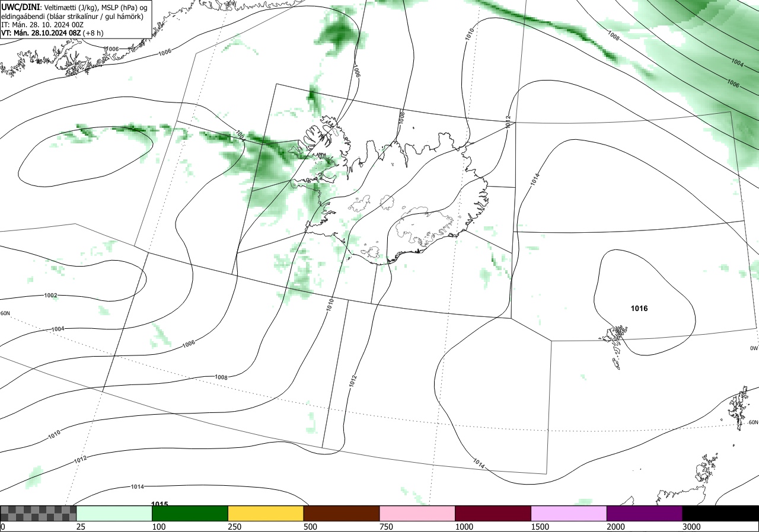Click the legend value 750
759x532 pixels.
point(386,527)
